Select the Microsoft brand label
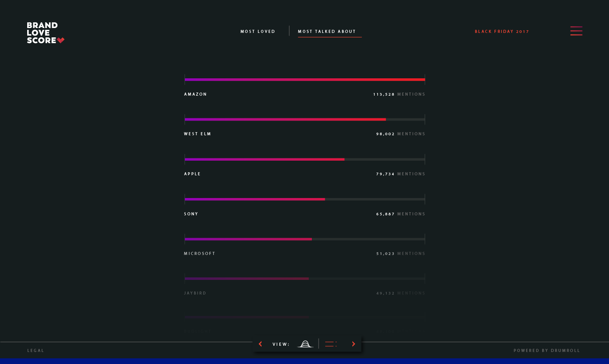Screen dimensions: 609x364 [x=200, y=254]
